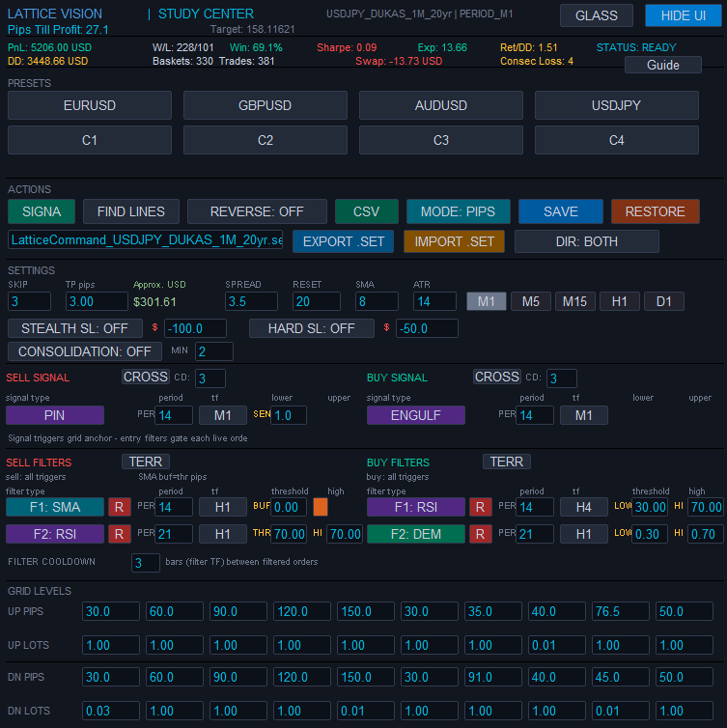This screenshot has height=728, width=727.
Task: Click sell signal SEN 1.0 field
Action: [x=289, y=415]
